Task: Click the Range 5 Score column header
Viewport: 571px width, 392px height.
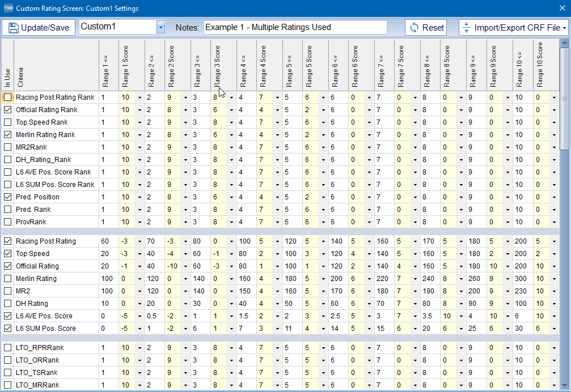Action: click(315, 65)
